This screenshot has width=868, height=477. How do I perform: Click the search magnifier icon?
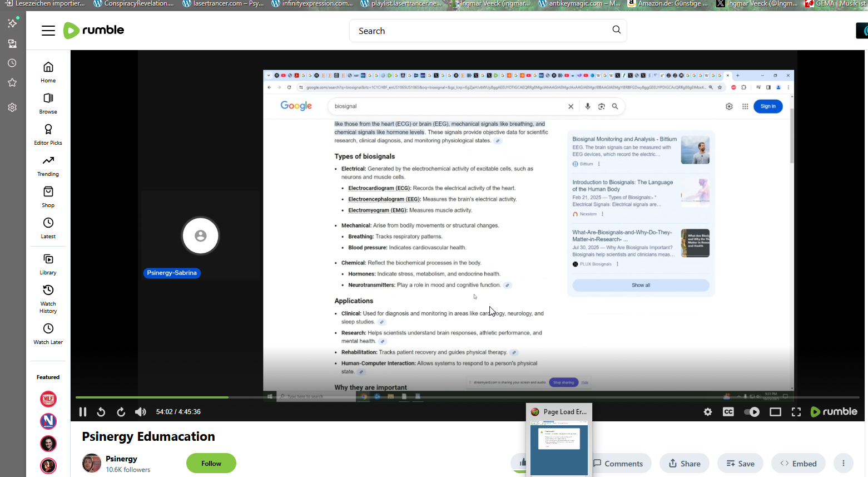coord(616,30)
